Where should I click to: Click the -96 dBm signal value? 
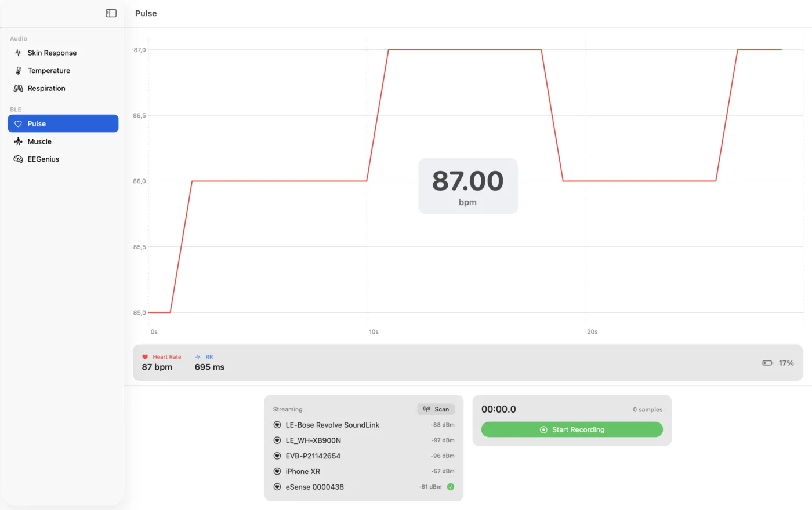coord(443,456)
